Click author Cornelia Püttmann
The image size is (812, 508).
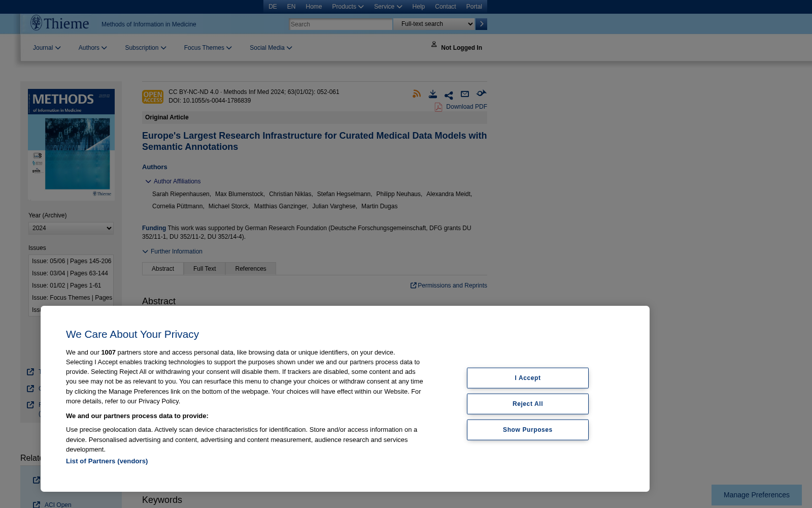click(x=177, y=206)
